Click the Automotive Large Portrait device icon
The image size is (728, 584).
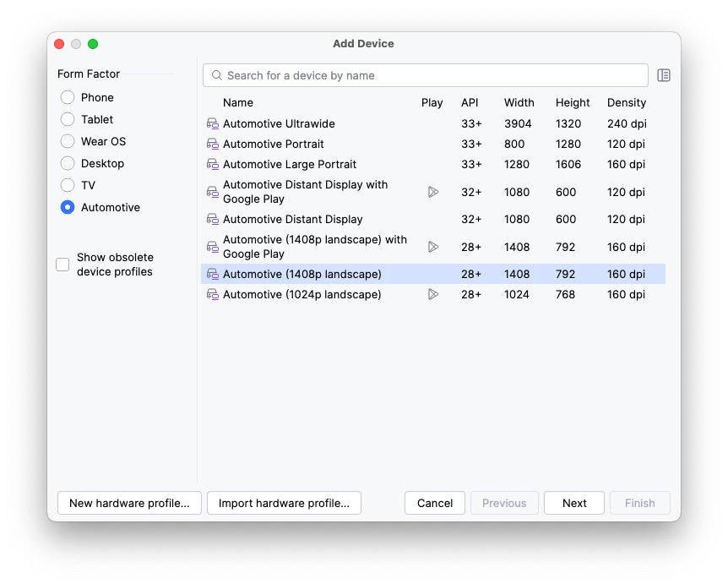point(212,165)
